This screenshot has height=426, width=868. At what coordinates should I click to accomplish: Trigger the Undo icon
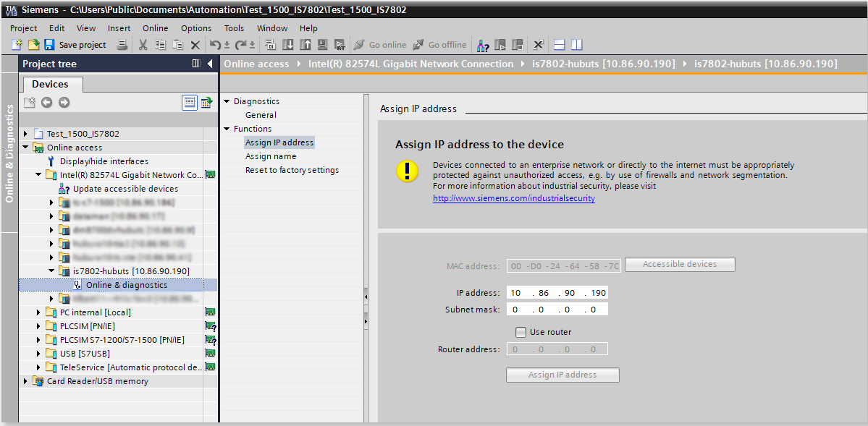[x=214, y=44]
